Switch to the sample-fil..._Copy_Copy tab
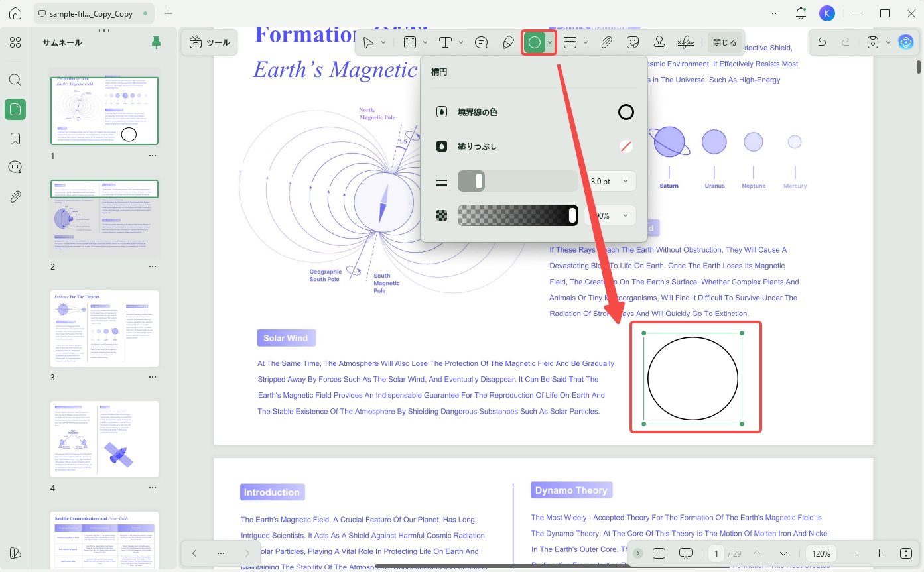Viewport: 924px width, 572px height. pyautogui.click(x=86, y=13)
